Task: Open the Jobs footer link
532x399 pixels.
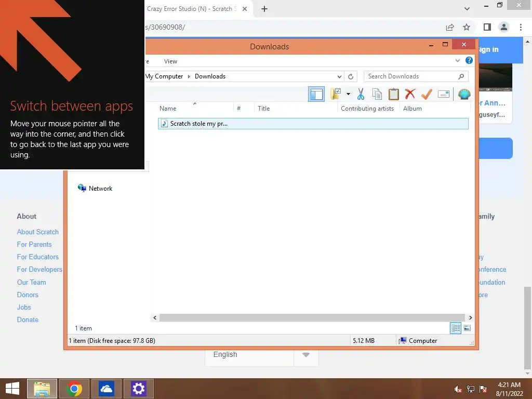Action: pyautogui.click(x=24, y=308)
